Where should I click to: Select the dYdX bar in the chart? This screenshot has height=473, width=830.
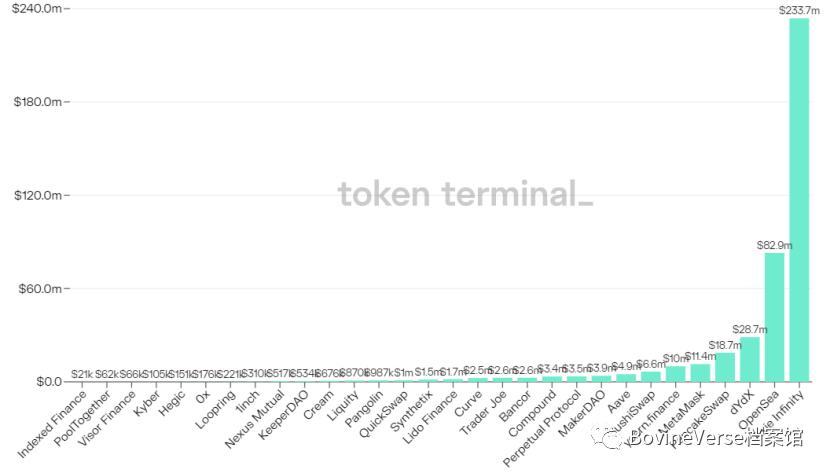(x=750, y=359)
